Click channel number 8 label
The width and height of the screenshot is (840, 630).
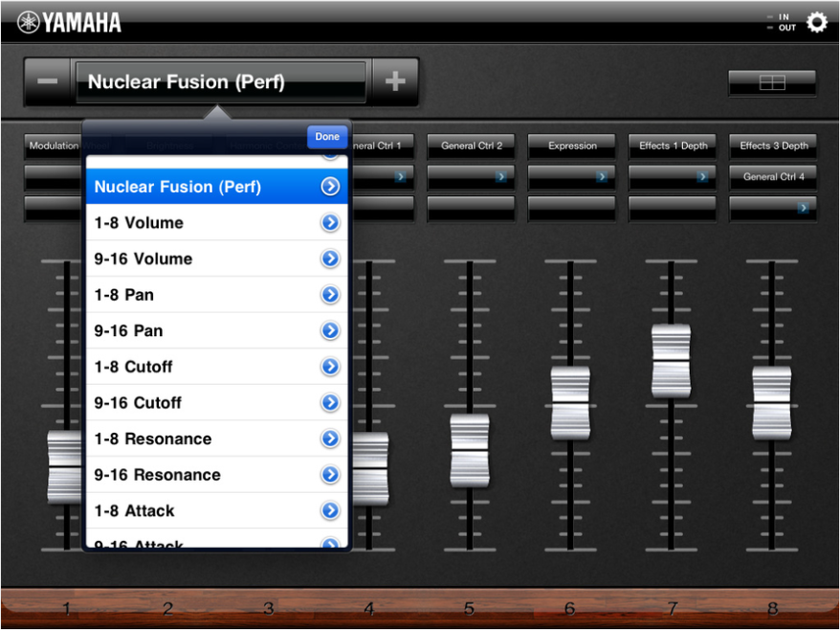[772, 609]
